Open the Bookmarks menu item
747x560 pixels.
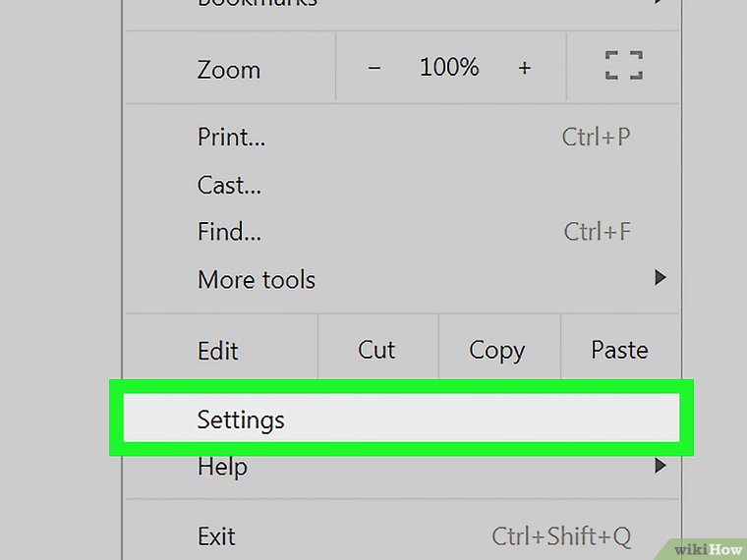pyautogui.click(x=258, y=4)
